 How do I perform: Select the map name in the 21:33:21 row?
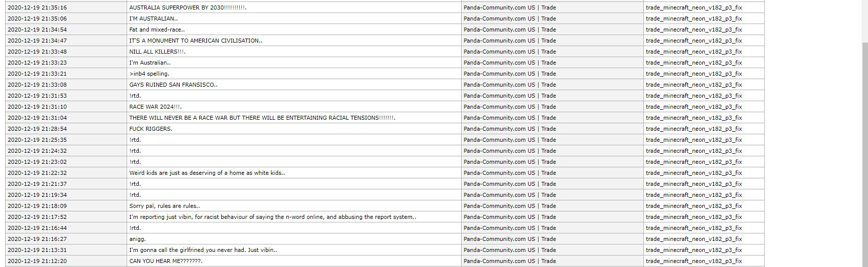693,74
